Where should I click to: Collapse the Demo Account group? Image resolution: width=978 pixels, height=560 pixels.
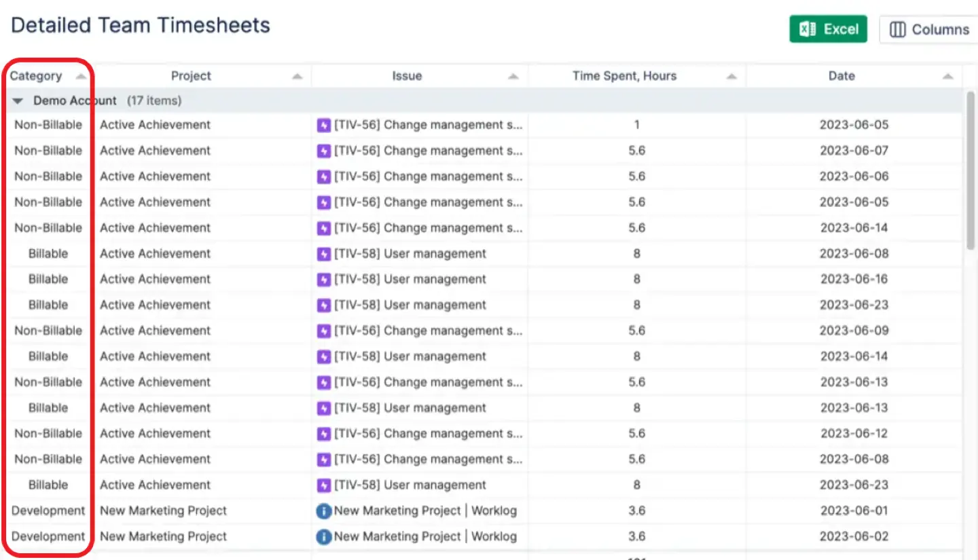pos(17,100)
